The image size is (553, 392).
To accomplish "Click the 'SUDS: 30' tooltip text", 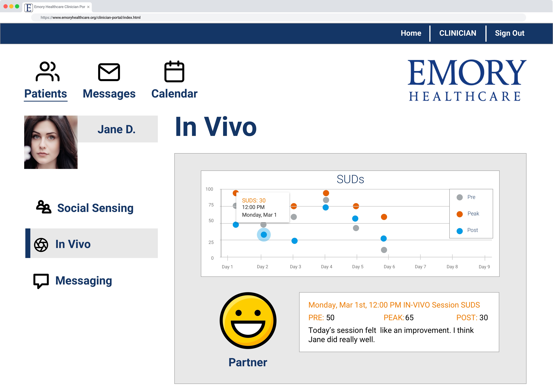I will (x=254, y=201).
